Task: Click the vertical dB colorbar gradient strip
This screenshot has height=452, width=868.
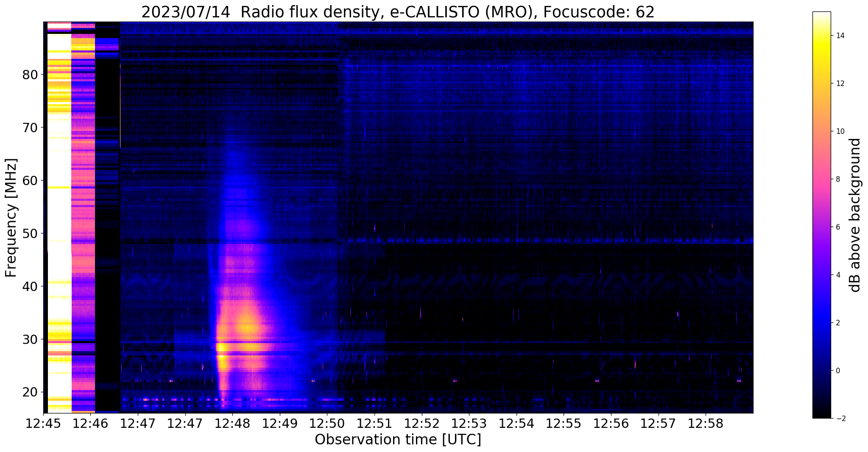Action: click(821, 215)
